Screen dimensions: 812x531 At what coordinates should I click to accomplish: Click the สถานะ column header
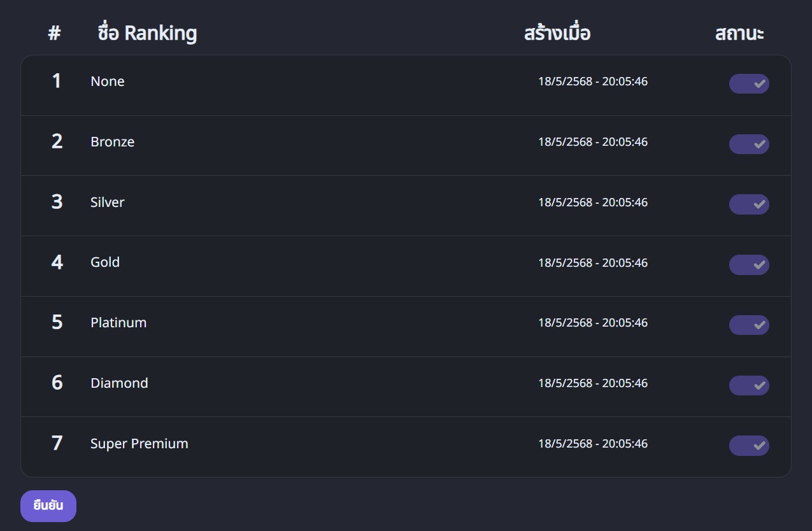tap(739, 33)
